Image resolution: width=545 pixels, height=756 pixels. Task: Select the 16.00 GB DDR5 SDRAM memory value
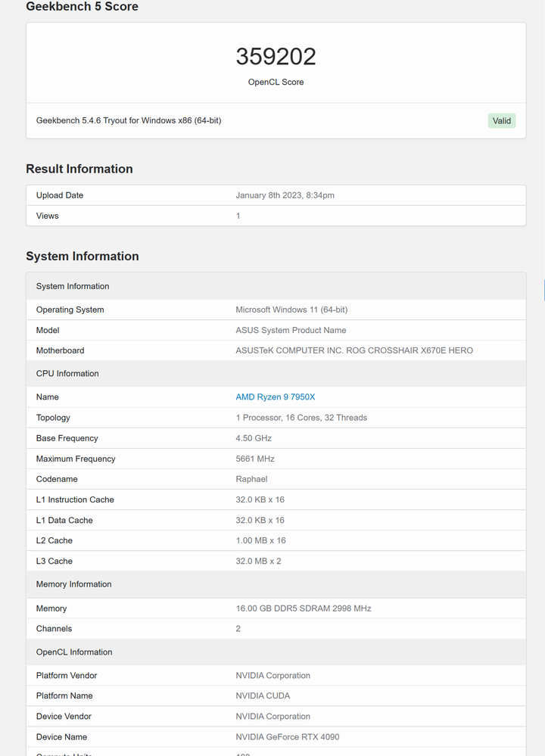(x=304, y=608)
